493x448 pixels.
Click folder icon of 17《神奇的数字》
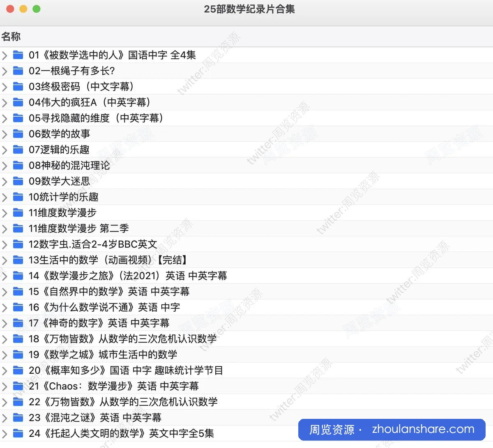coord(18,323)
